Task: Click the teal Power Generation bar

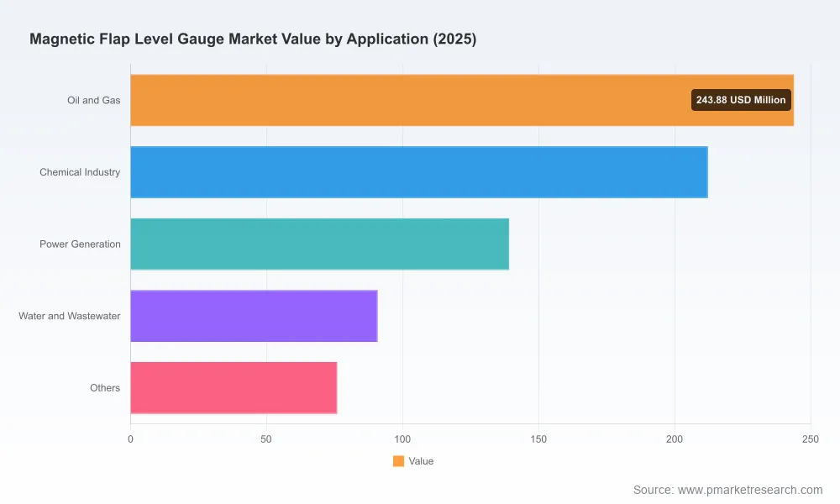Action: (320, 244)
